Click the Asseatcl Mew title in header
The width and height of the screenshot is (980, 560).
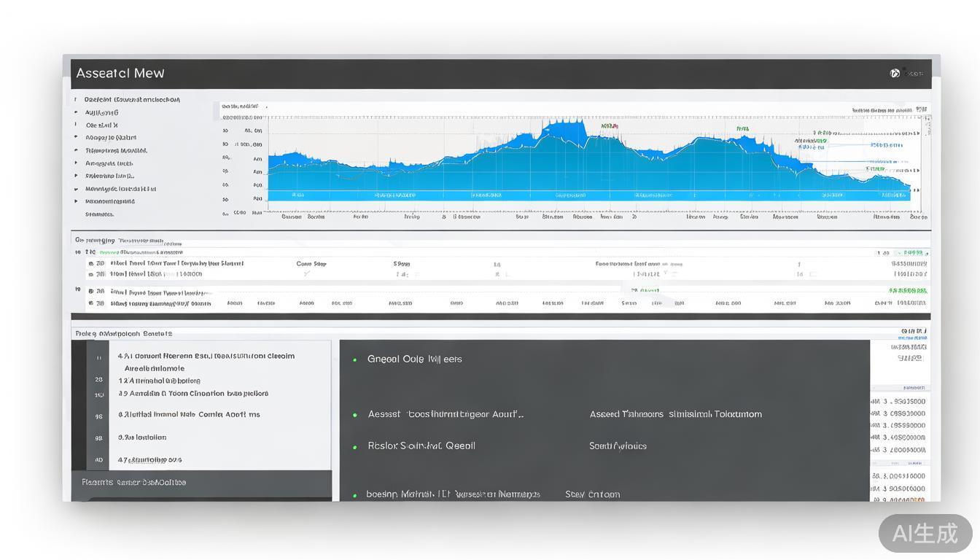[x=120, y=73]
